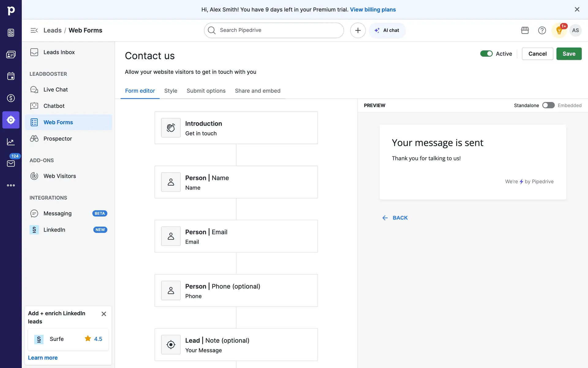This screenshot has width=588, height=368.
Task: Open the Insights chart icon in sidebar
Action: 11,142
